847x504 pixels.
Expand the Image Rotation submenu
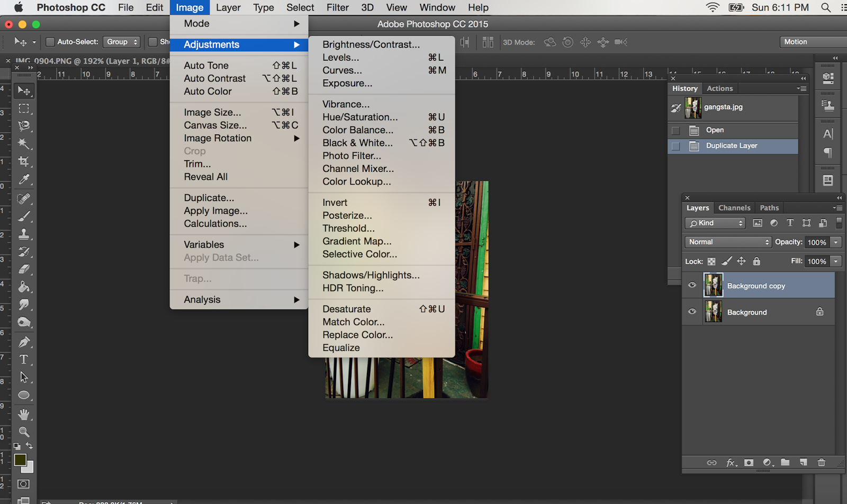(x=239, y=138)
